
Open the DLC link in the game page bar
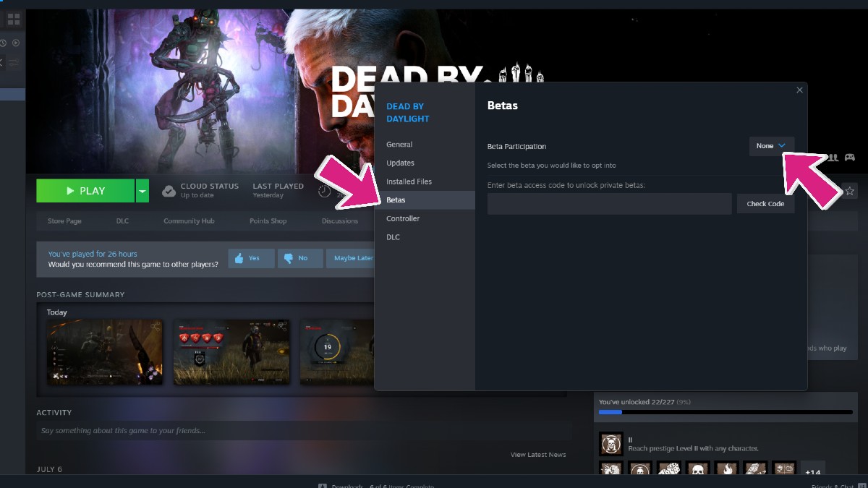(122, 221)
